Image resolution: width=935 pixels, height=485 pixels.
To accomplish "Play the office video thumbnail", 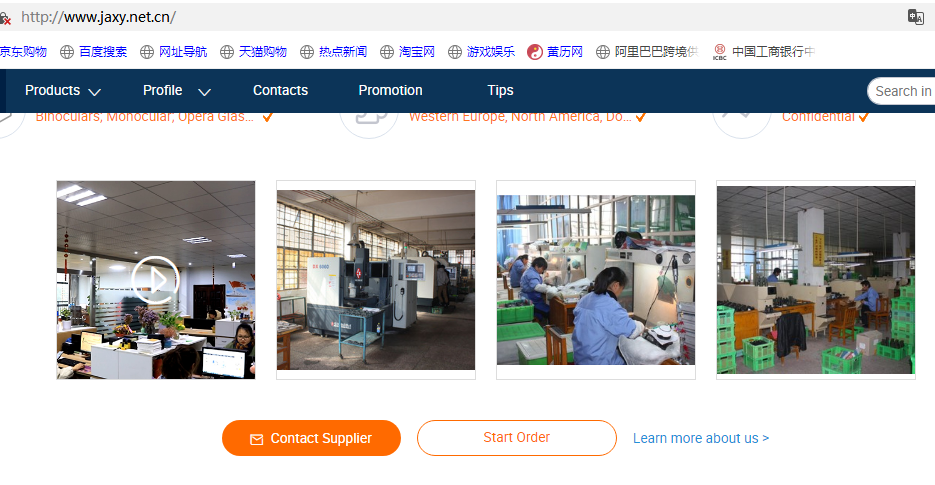I will pos(155,279).
